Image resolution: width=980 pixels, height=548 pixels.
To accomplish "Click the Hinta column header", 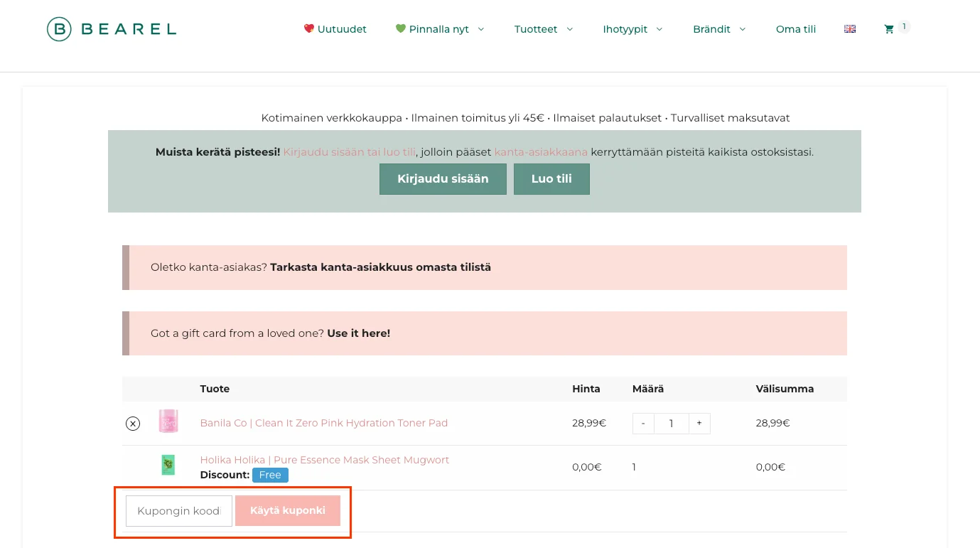I will click(x=586, y=389).
